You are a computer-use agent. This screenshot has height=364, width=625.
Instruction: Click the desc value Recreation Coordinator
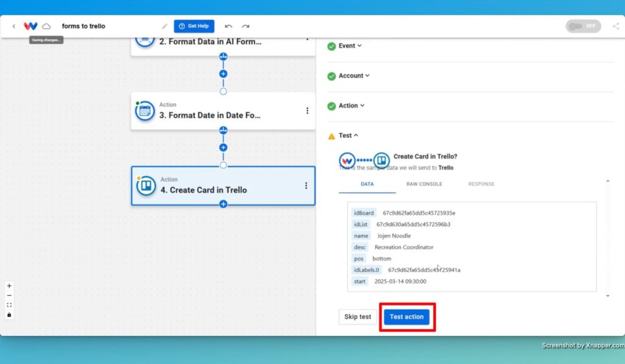pos(404,247)
